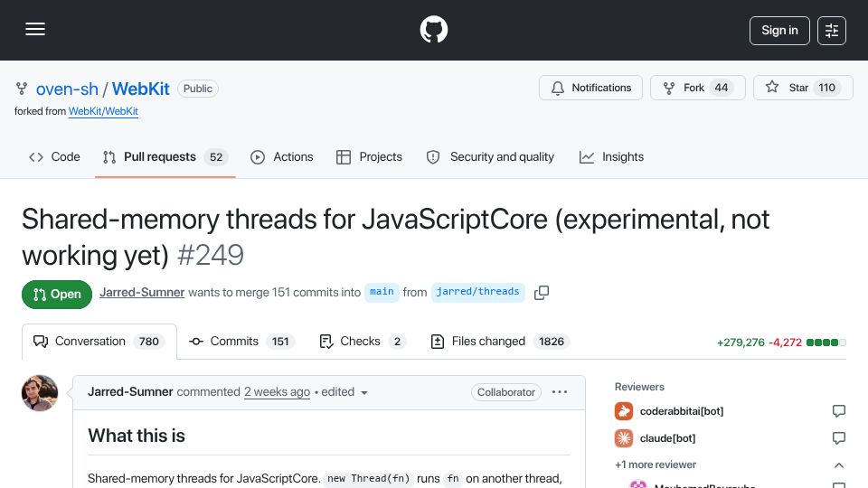Click the '+1 more reviewer' text
The width and height of the screenshot is (868, 488).
(656, 465)
